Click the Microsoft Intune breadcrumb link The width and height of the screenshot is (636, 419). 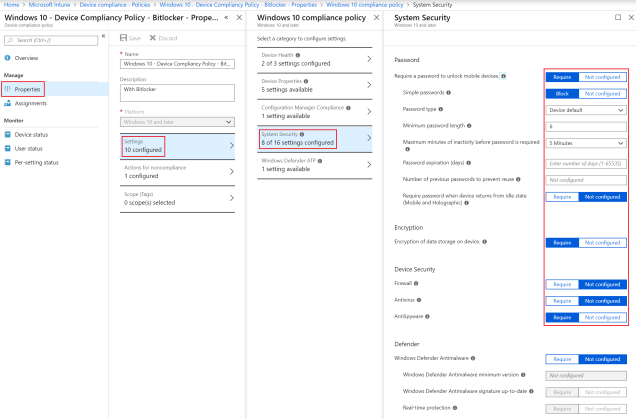[55, 5]
